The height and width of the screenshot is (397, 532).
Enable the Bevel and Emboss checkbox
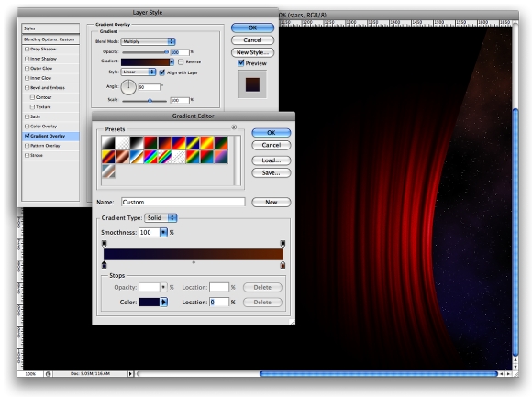(28, 87)
